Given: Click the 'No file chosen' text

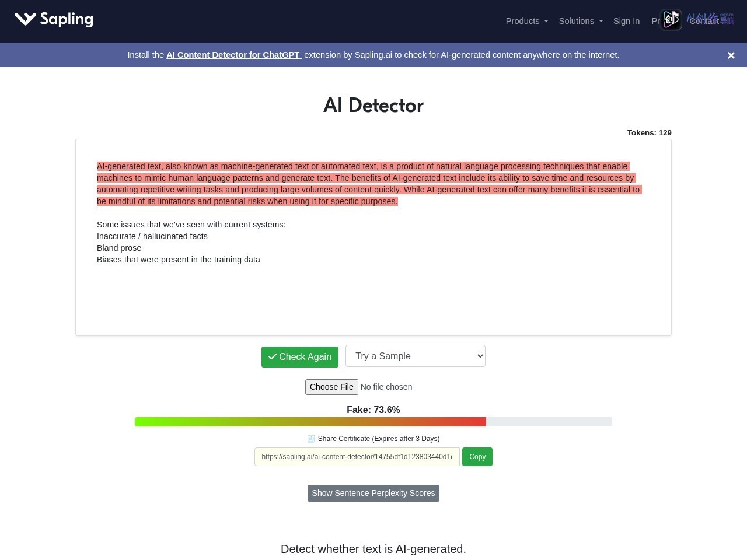Looking at the screenshot, I should click(386, 387).
